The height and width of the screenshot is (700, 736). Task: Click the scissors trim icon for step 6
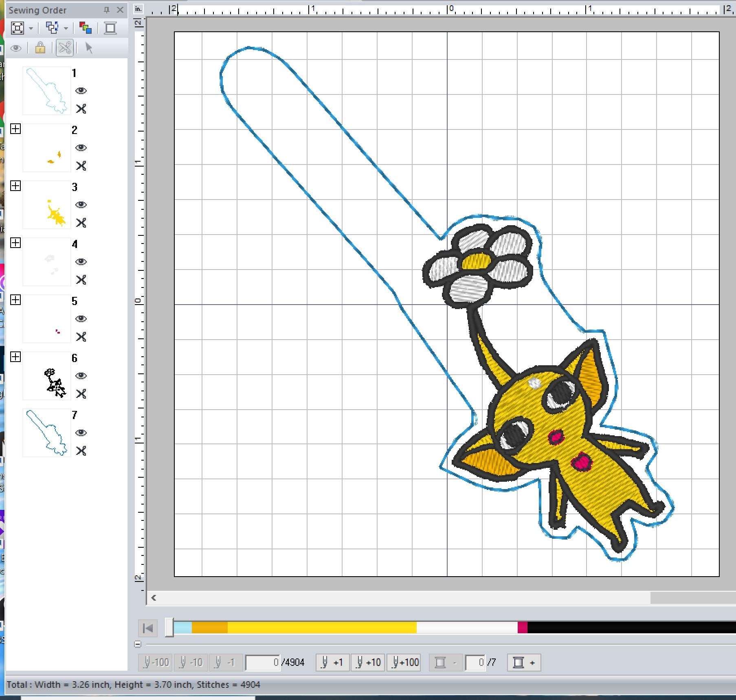81,394
